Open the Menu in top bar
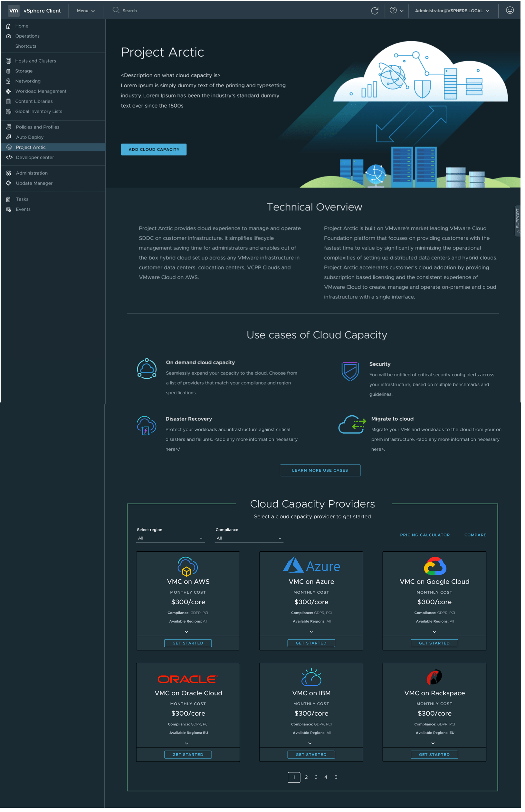The image size is (525, 812). click(86, 11)
